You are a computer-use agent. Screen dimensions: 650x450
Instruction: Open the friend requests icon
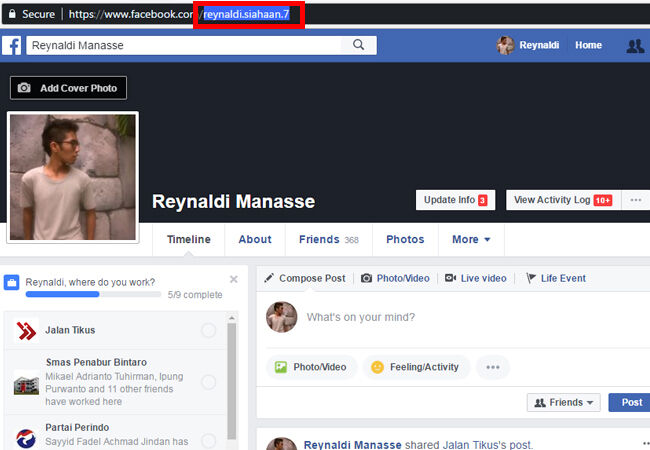coord(634,46)
